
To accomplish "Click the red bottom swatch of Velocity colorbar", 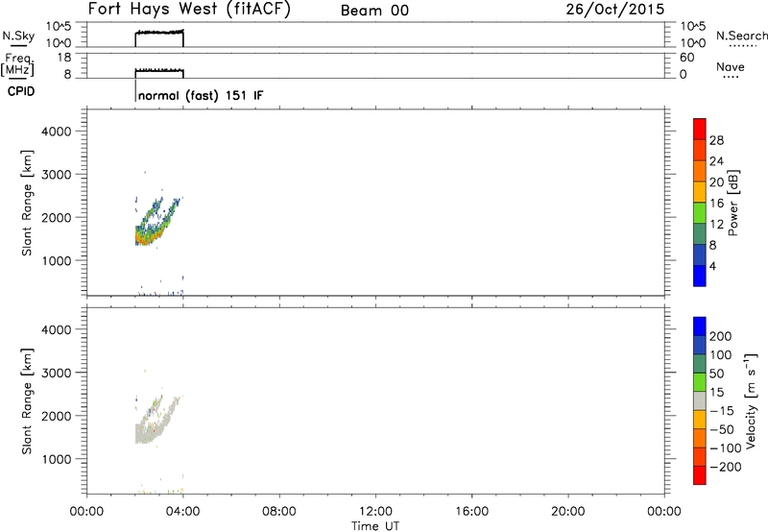I will (700, 475).
